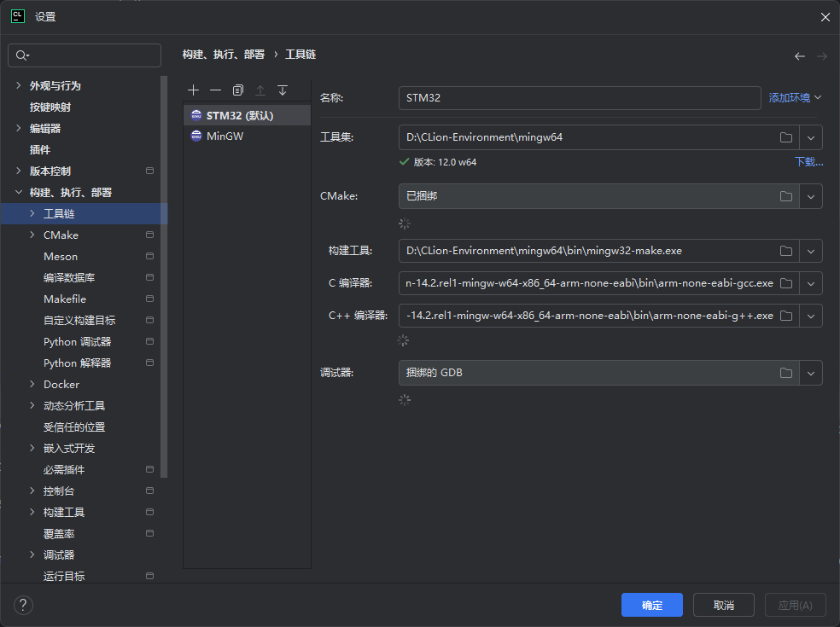Click project-level marker next to 版本控制
This screenshot has width=840, height=627.
150,171
